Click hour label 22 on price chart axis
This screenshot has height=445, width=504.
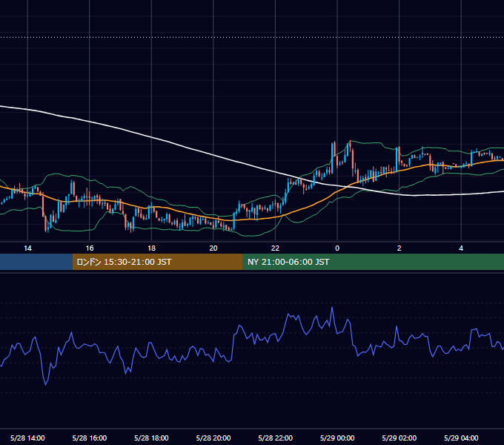pos(275,248)
